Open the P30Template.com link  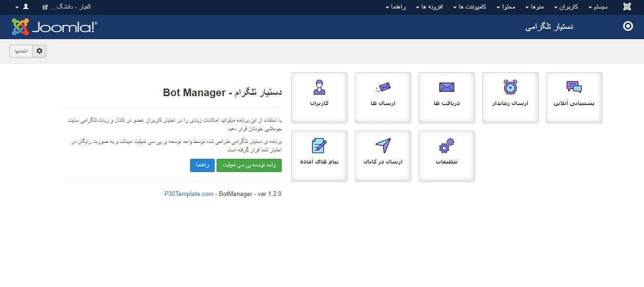click(x=189, y=194)
